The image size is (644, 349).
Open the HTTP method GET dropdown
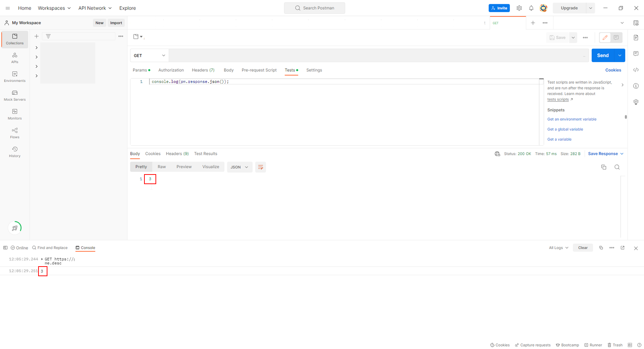149,55
